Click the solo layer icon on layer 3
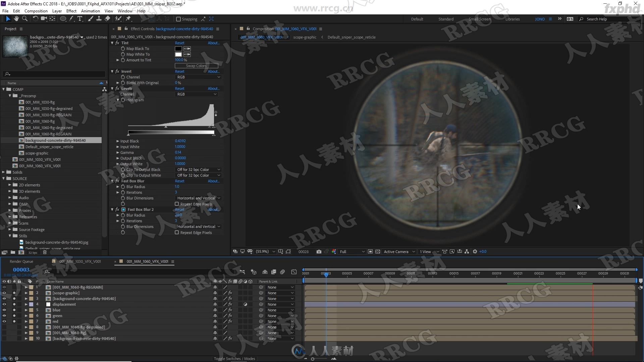The height and width of the screenshot is (362, 644). click(14, 298)
